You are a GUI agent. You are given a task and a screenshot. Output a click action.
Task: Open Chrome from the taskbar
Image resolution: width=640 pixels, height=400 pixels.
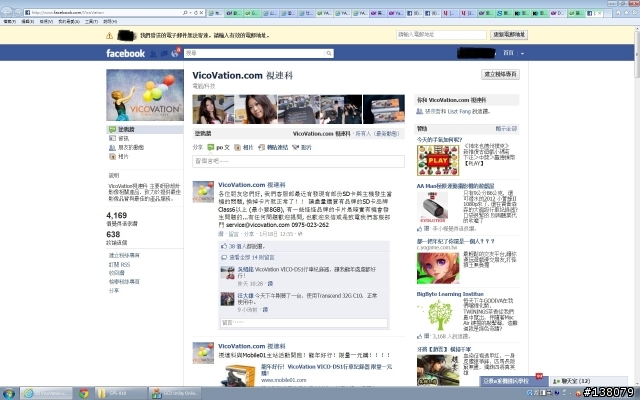coord(84,393)
